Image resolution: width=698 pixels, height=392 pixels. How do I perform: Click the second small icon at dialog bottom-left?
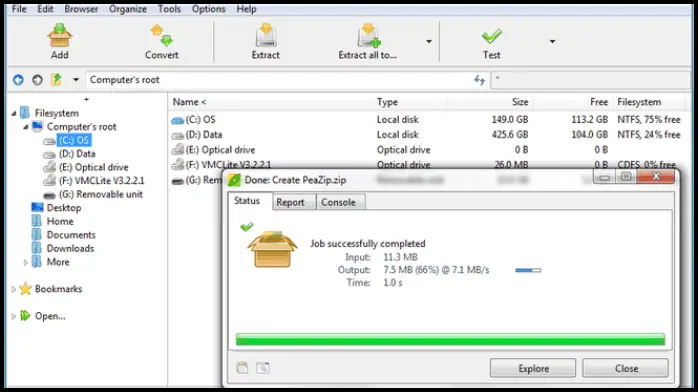pyautogui.click(x=263, y=368)
